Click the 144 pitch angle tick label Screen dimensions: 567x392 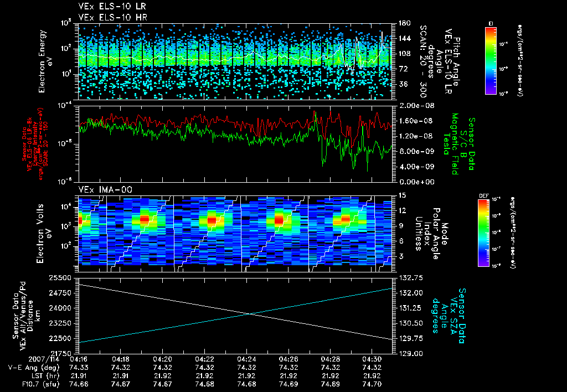pos(404,38)
